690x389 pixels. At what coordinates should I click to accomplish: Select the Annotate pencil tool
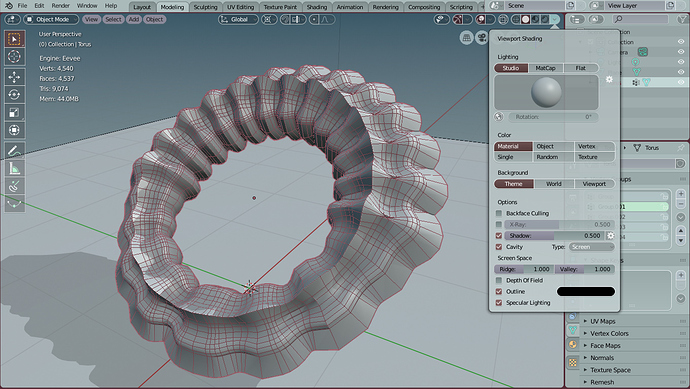[x=15, y=150]
